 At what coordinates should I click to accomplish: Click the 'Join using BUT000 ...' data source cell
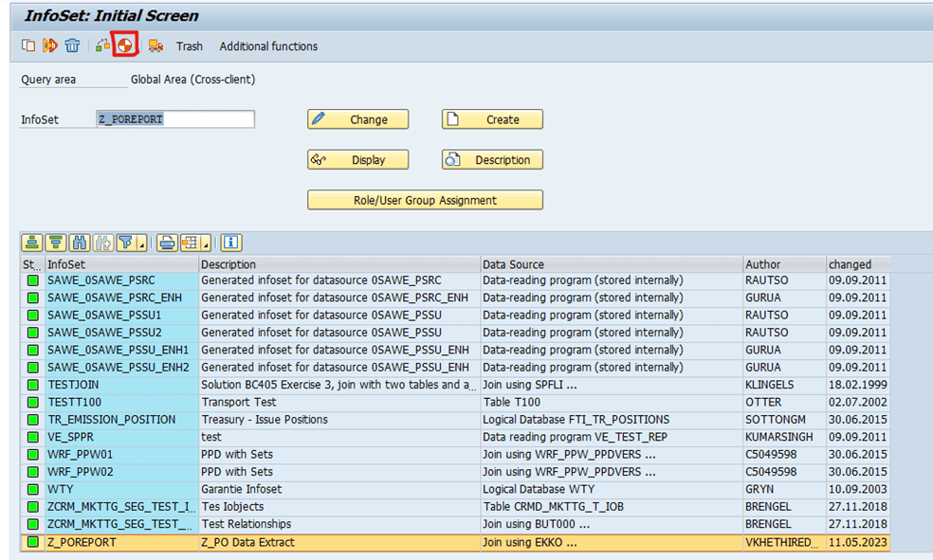(x=612, y=524)
